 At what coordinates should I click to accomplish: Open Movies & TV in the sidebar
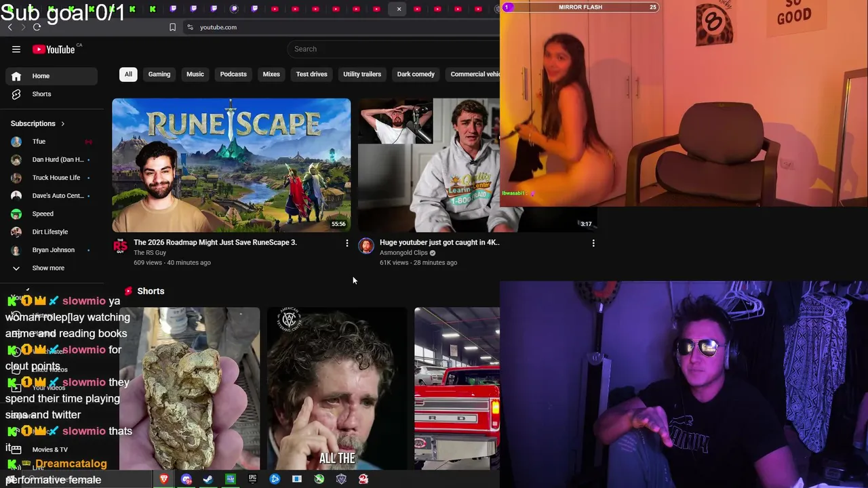pos(52,449)
